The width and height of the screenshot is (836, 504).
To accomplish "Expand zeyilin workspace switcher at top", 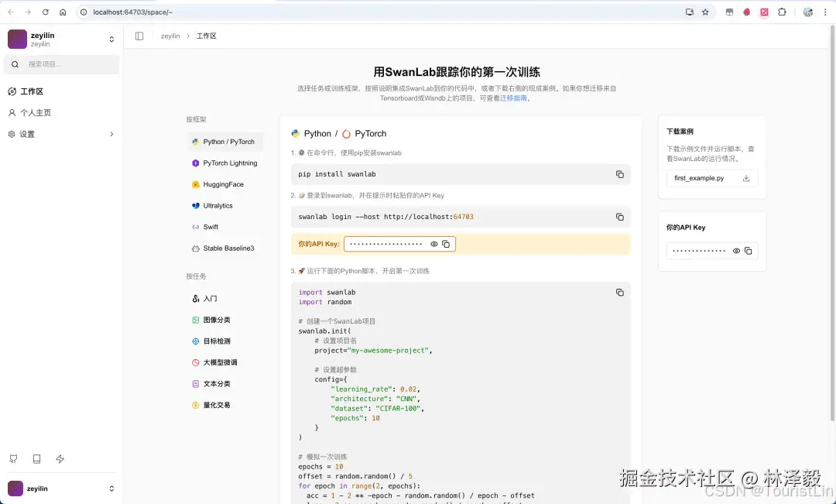I will [111, 39].
